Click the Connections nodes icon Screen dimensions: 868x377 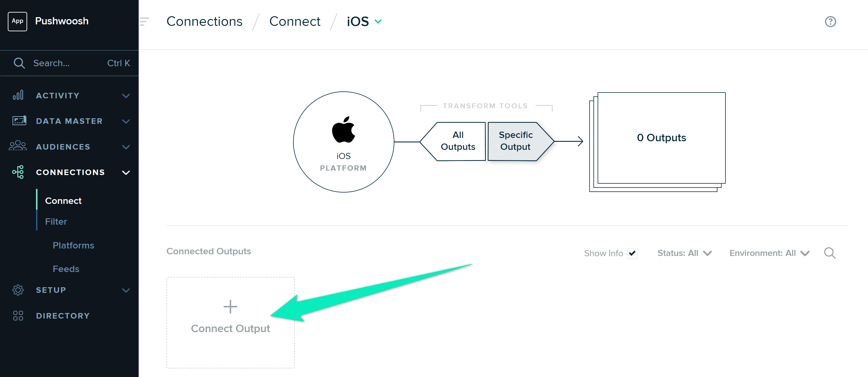pyautogui.click(x=18, y=172)
